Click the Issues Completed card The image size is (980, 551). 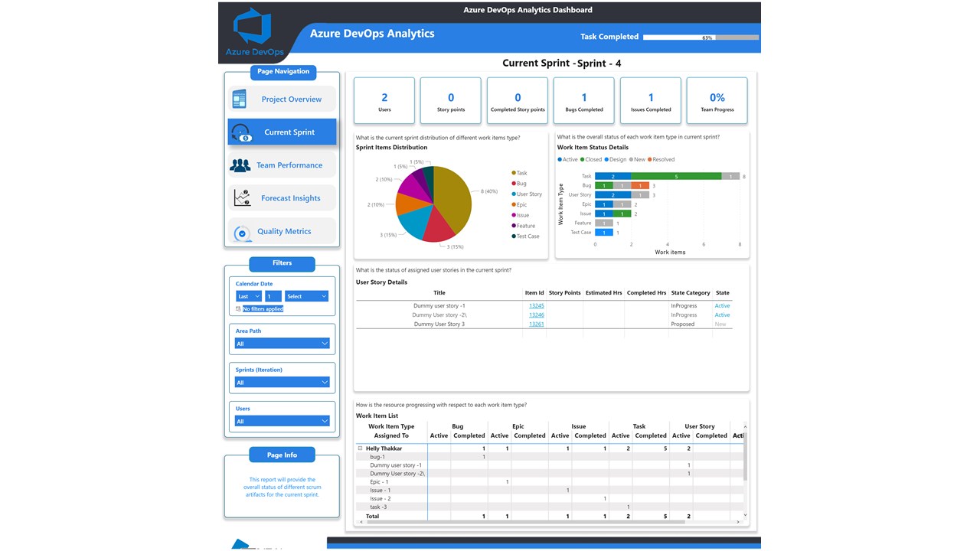pos(651,100)
